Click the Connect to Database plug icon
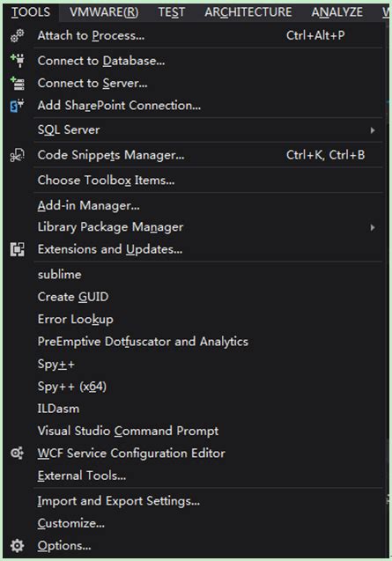 pyautogui.click(x=18, y=61)
